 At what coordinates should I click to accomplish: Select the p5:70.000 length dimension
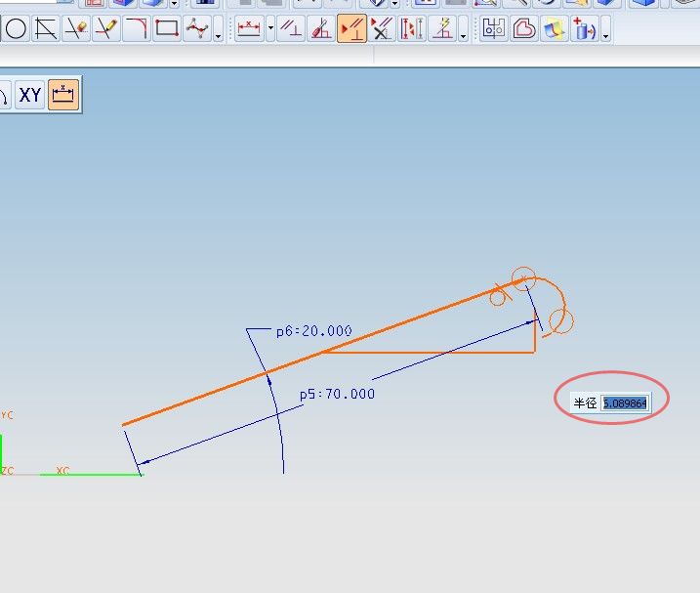click(x=337, y=394)
